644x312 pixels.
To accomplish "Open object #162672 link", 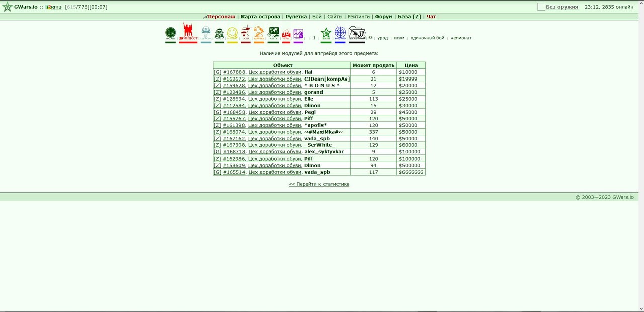I will [x=234, y=79].
